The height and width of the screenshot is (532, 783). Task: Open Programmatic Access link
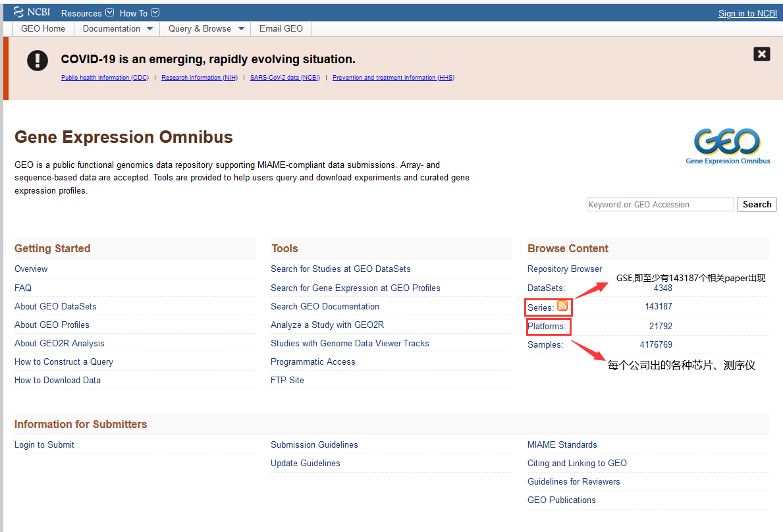(313, 362)
